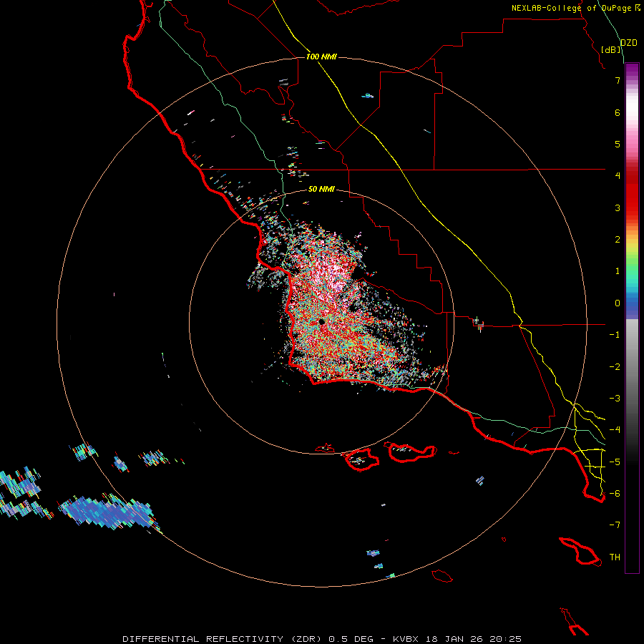Click the 4 dB value on scale

(x=618, y=176)
